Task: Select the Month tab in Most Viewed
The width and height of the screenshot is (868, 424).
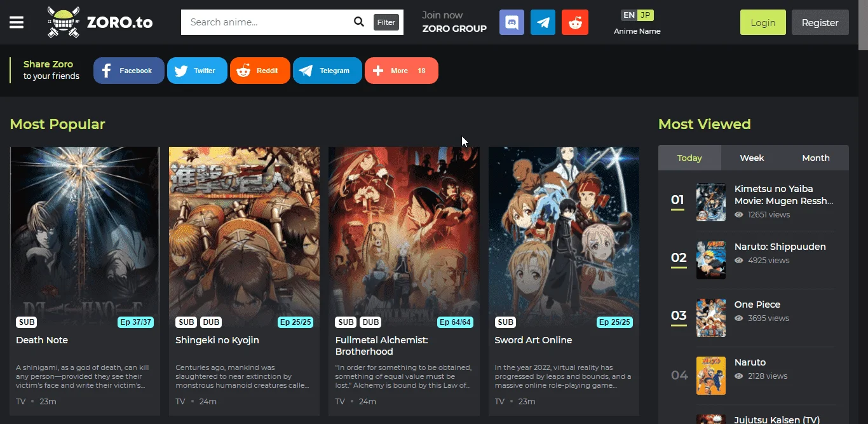Action: click(816, 158)
